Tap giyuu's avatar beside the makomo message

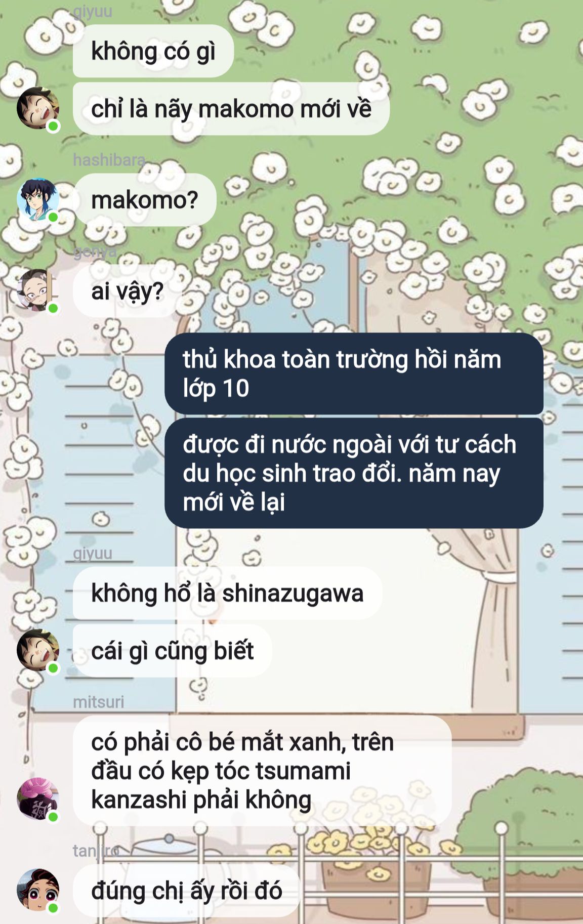[38, 108]
